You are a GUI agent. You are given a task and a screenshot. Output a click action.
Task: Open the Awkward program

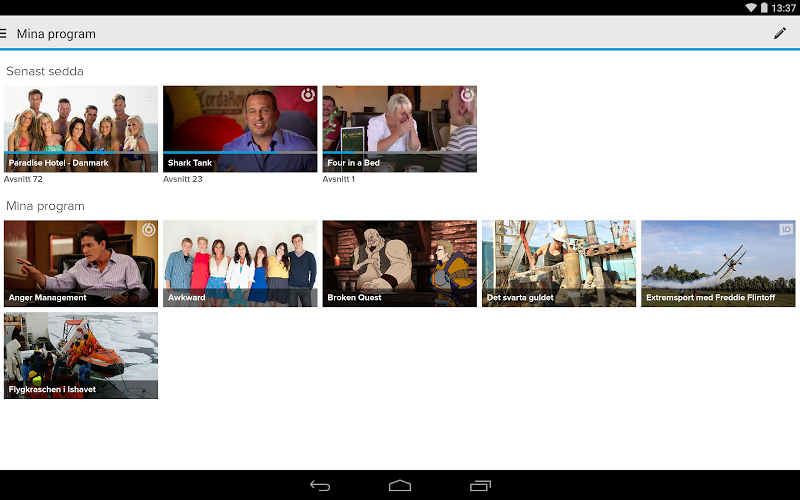tap(240, 263)
